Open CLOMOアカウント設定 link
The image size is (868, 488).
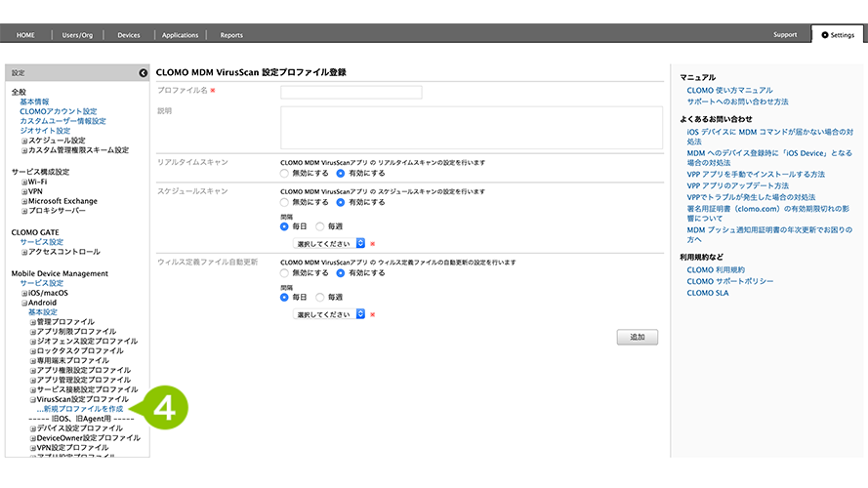[59, 111]
